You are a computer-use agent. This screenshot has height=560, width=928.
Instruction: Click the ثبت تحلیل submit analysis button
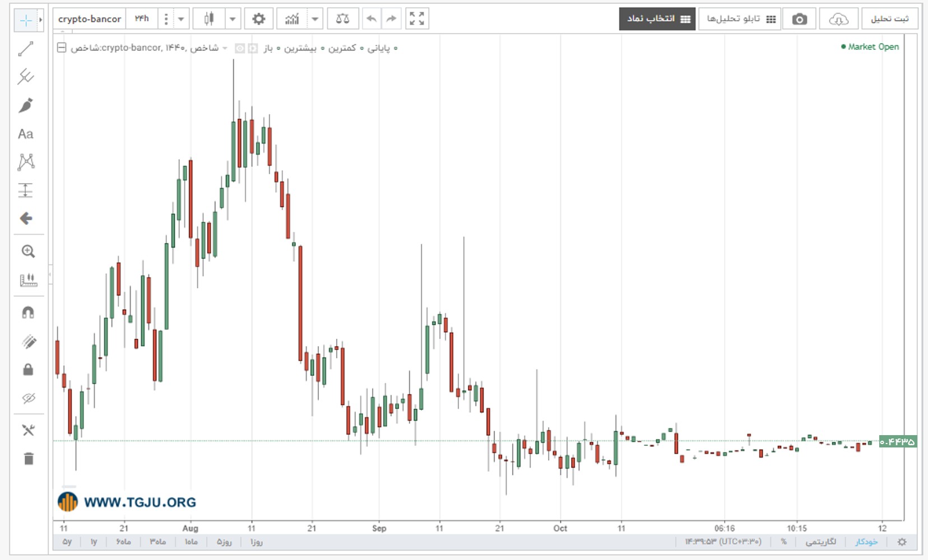pyautogui.click(x=890, y=19)
